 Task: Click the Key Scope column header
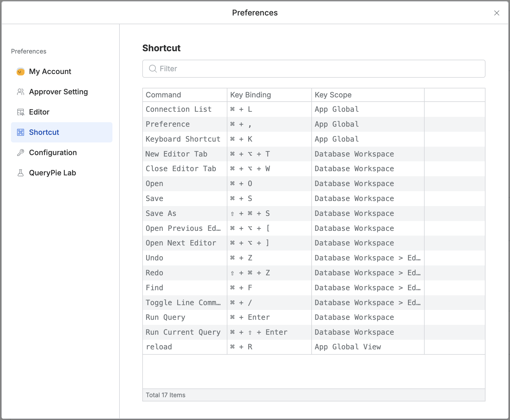tap(333, 95)
